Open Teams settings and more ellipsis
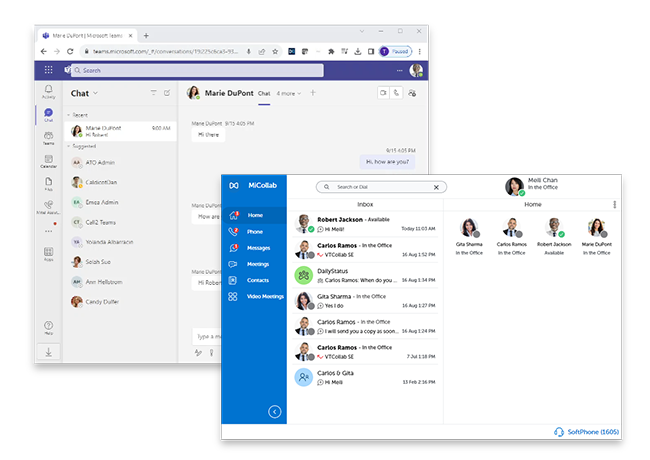Image resolution: width=650 pixels, height=460 pixels. pos(400,70)
